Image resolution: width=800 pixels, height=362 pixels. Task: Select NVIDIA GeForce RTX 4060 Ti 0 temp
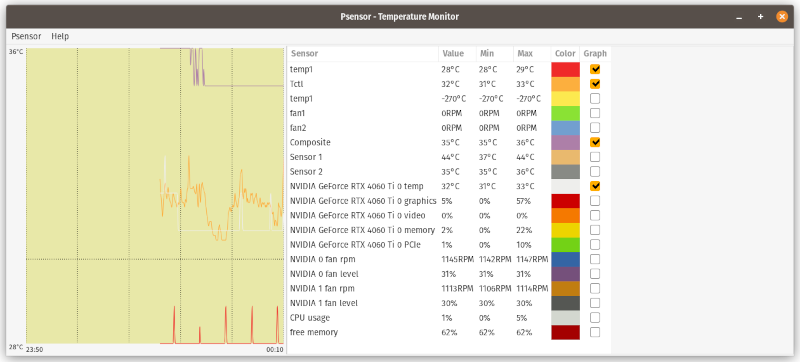click(x=357, y=186)
